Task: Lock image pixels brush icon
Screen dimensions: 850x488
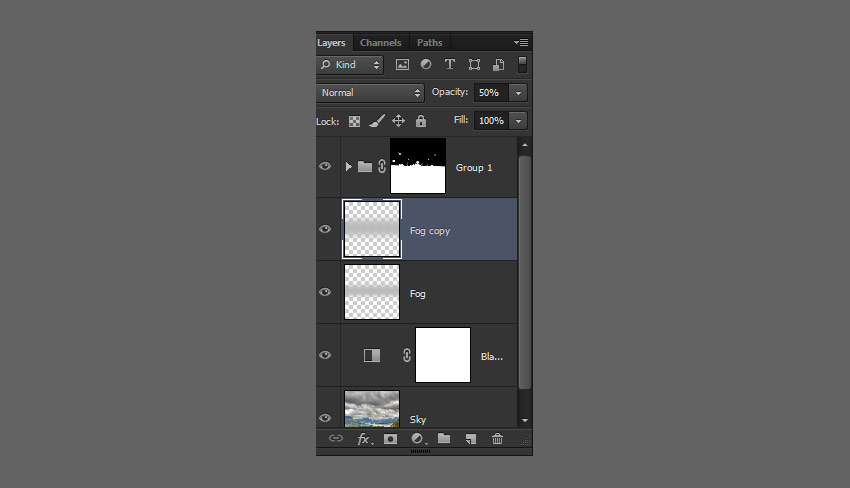Action: click(377, 121)
